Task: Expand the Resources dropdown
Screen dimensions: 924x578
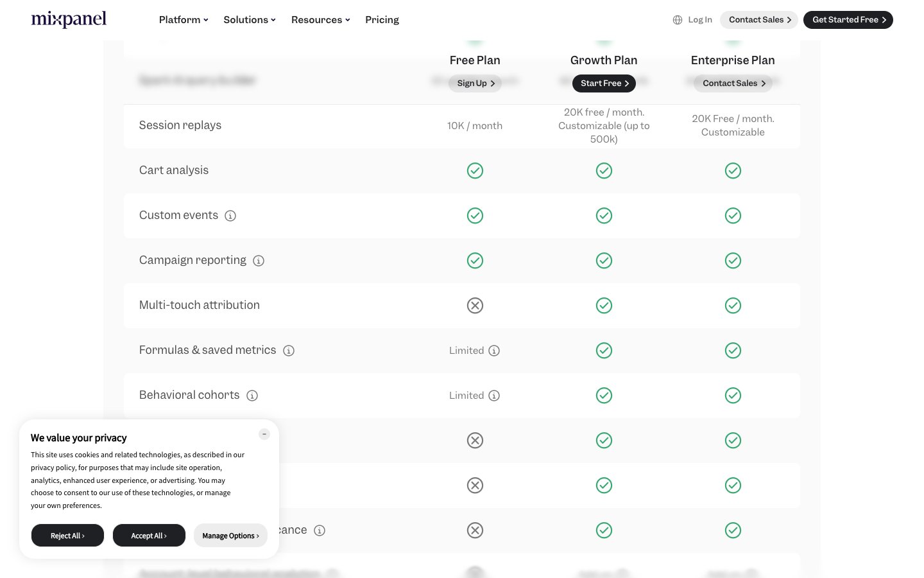Action: [x=320, y=20]
